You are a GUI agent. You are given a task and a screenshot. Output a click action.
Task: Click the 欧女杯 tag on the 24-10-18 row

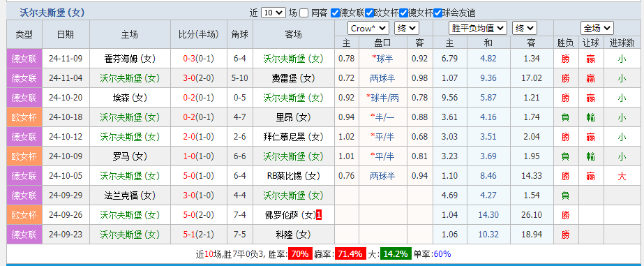pyautogui.click(x=24, y=117)
